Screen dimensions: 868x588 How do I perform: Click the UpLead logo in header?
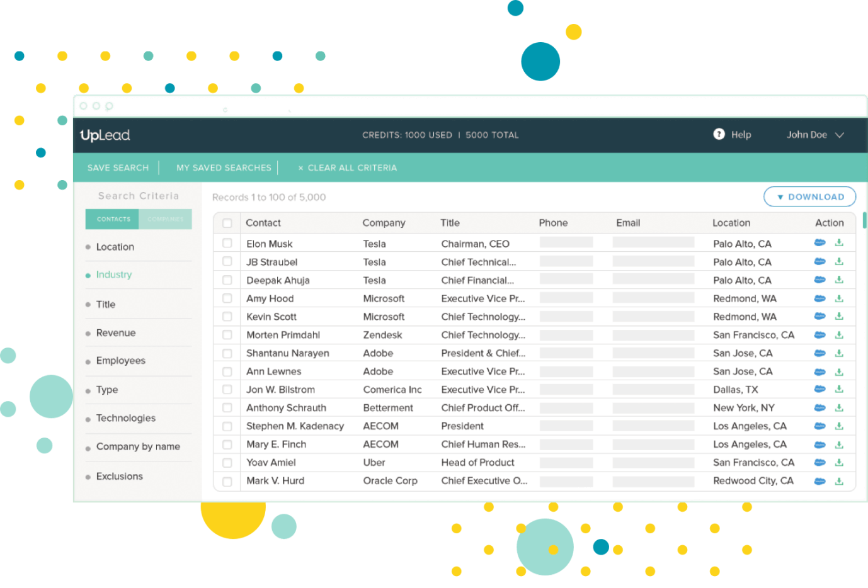pos(105,135)
